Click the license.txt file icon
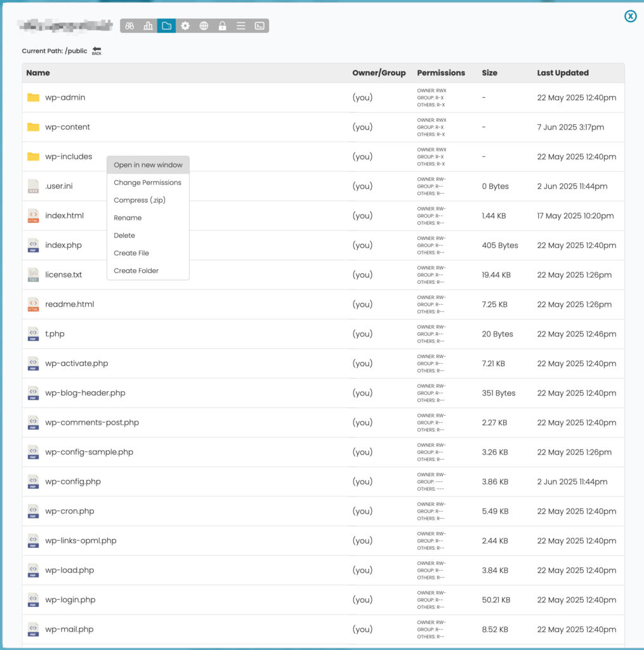 pyautogui.click(x=33, y=275)
